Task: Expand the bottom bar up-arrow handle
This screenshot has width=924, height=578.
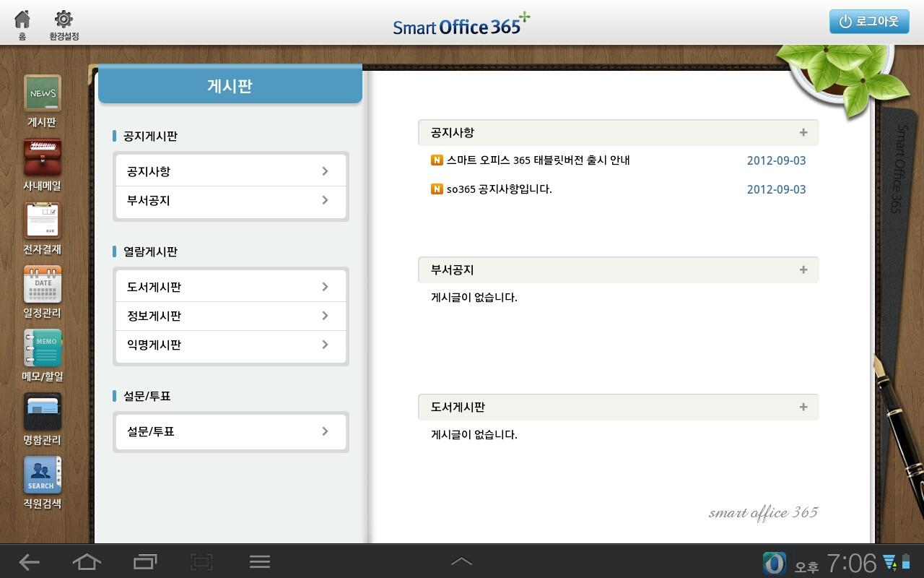Action: tap(462, 561)
